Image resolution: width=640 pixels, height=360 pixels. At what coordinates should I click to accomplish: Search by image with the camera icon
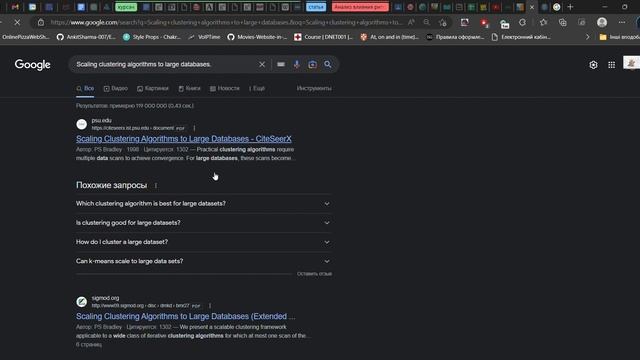[x=312, y=64]
